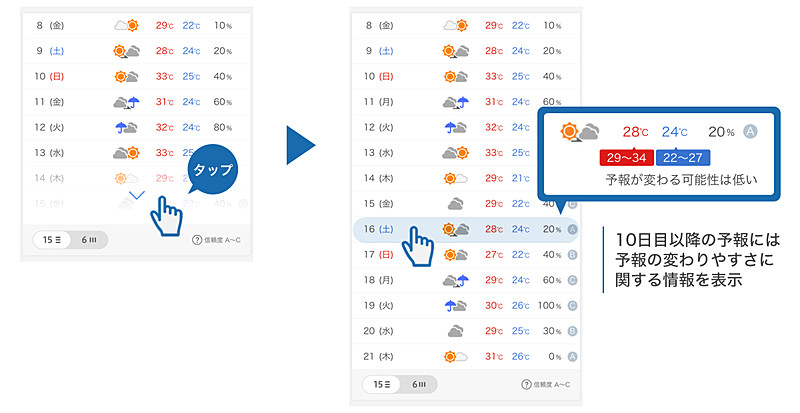This screenshot has width=800, height=413.
Task: Toggle the 15-day list view in left panel
Action: 50,240
